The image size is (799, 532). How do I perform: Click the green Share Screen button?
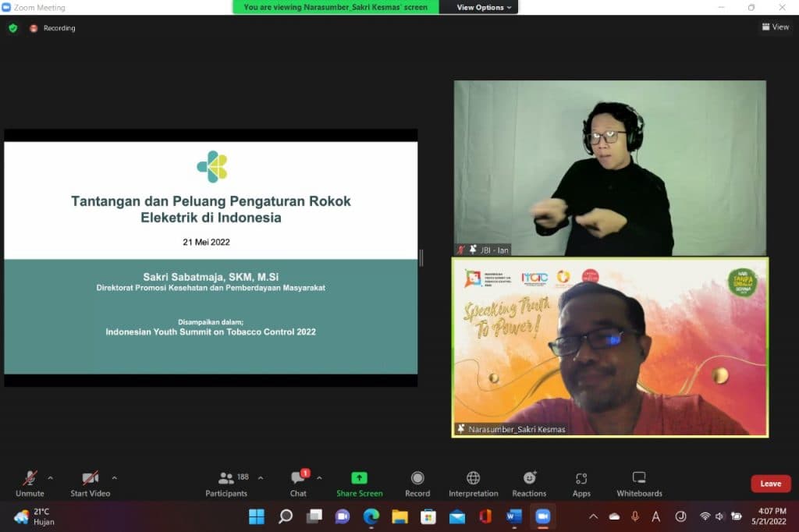point(359,484)
